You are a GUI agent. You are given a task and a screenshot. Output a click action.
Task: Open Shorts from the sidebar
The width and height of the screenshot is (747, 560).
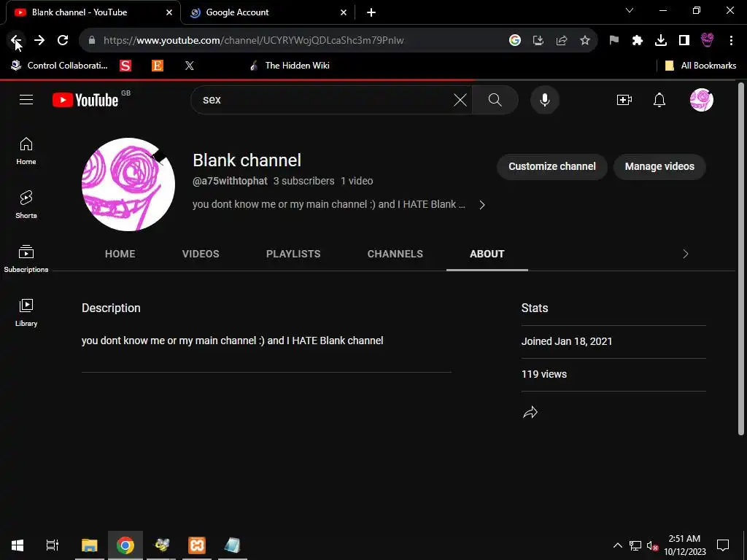click(x=26, y=205)
